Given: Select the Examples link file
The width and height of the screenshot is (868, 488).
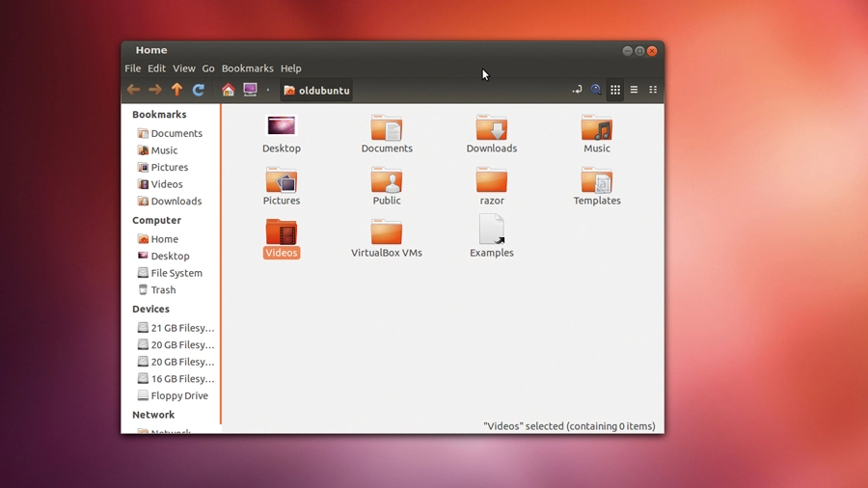Looking at the screenshot, I should pyautogui.click(x=492, y=236).
